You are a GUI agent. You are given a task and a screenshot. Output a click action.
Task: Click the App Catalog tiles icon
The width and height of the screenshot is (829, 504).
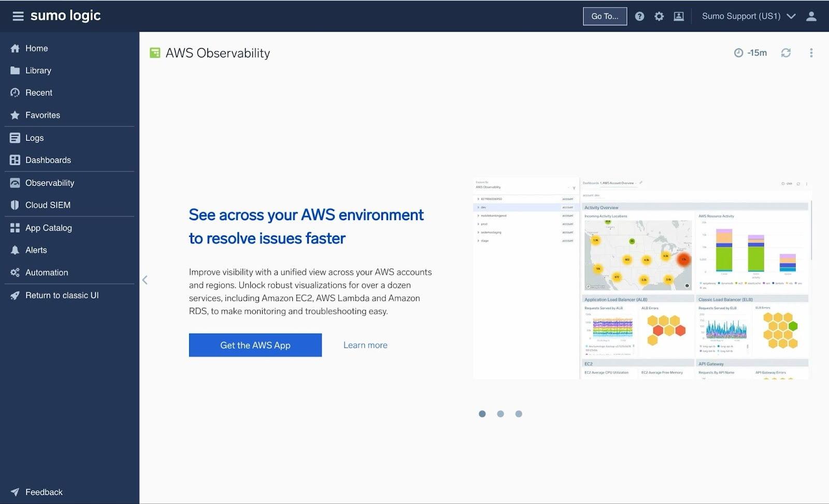(15, 228)
